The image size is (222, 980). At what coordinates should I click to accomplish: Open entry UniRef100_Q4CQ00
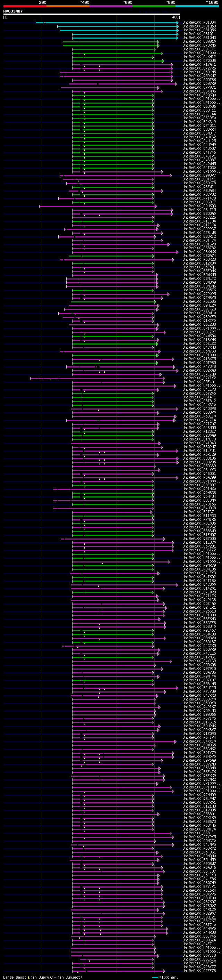[199, 585]
